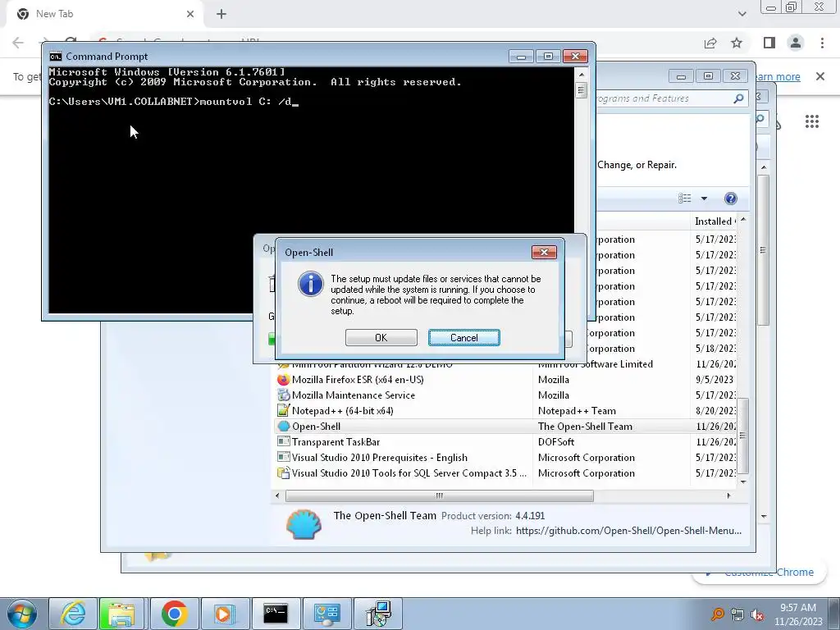
Task: Open a new Chrome tab with plus button
Action: point(221,14)
